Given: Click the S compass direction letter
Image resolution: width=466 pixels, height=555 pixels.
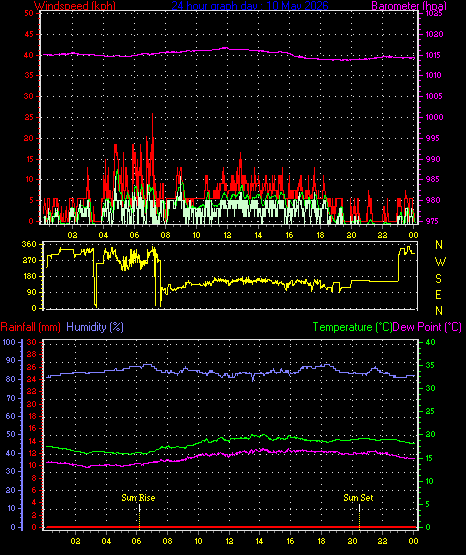Looking at the screenshot, I should pos(438,279).
